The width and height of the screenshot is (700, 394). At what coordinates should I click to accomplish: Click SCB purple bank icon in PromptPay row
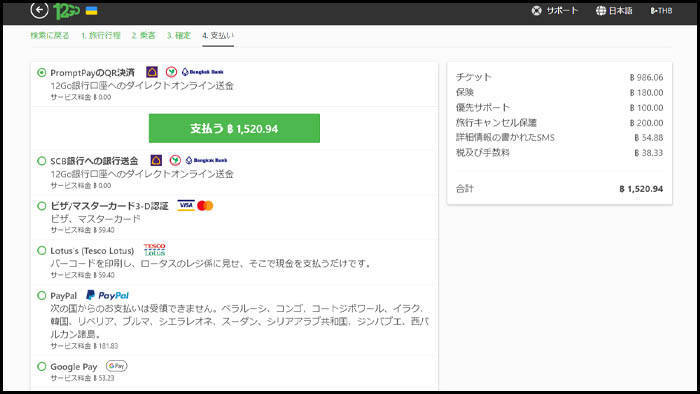[x=152, y=72]
